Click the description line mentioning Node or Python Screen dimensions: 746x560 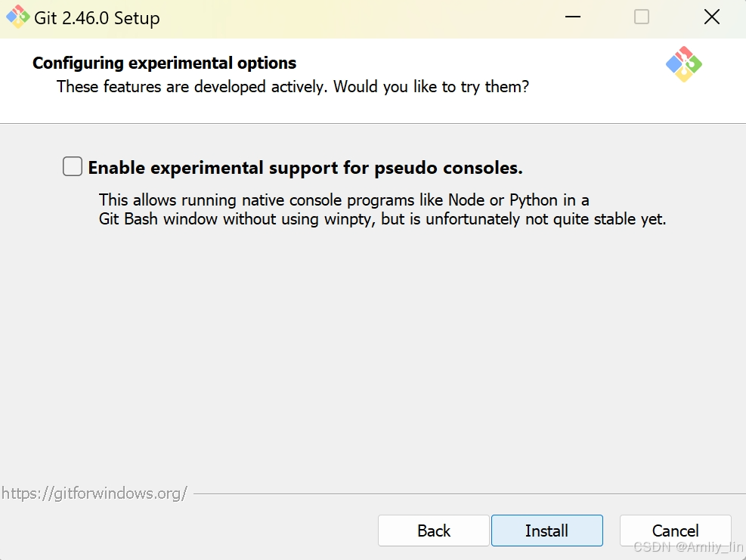pos(343,200)
